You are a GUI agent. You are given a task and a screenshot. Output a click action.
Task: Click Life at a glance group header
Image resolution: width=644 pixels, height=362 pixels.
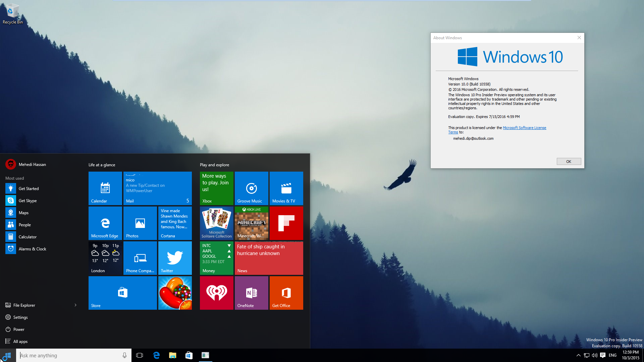pyautogui.click(x=102, y=165)
